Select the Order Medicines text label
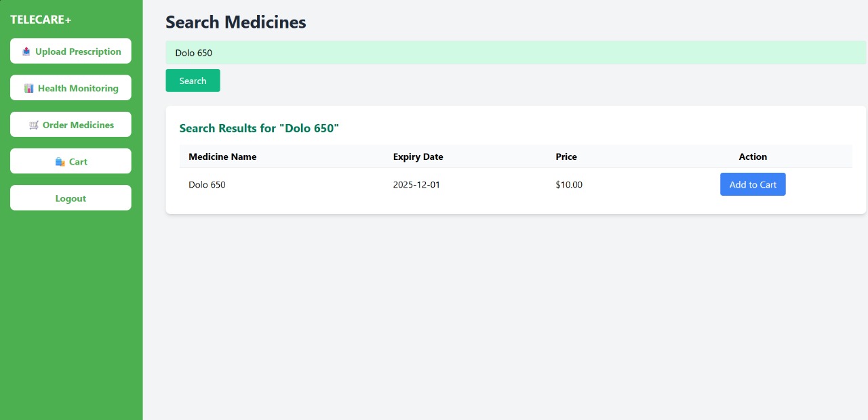Screen dimensions: 868x420 (x=78, y=125)
